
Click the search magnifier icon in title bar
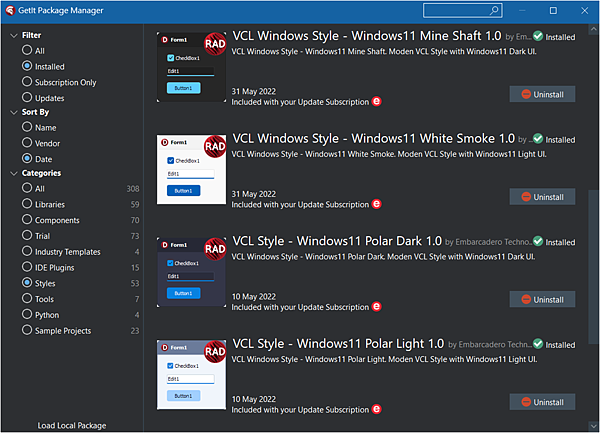point(494,10)
